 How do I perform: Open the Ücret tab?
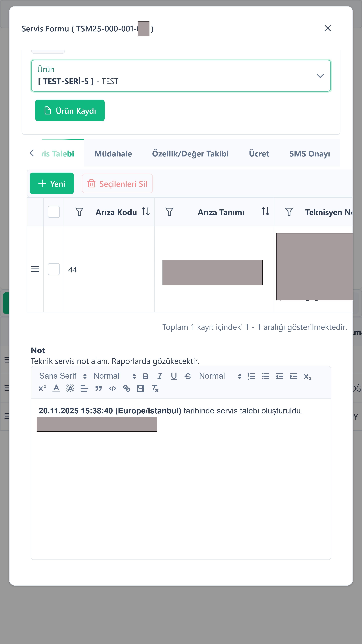[259, 153]
